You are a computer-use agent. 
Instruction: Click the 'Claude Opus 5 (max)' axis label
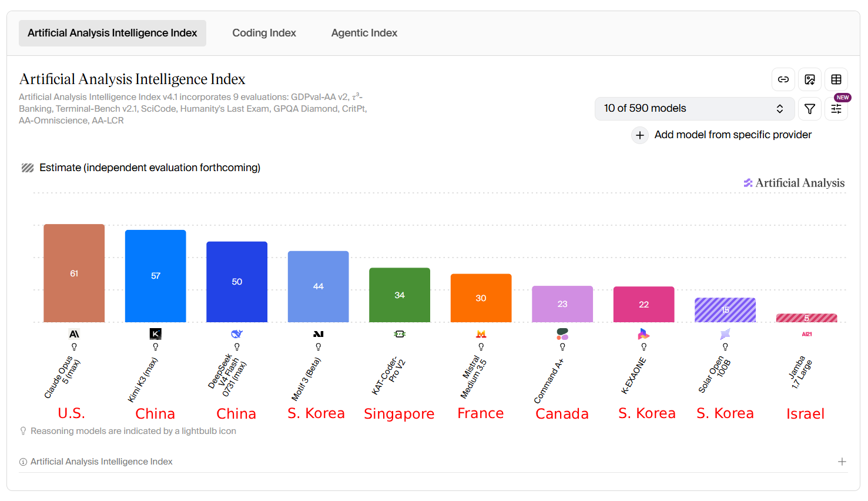(62, 378)
